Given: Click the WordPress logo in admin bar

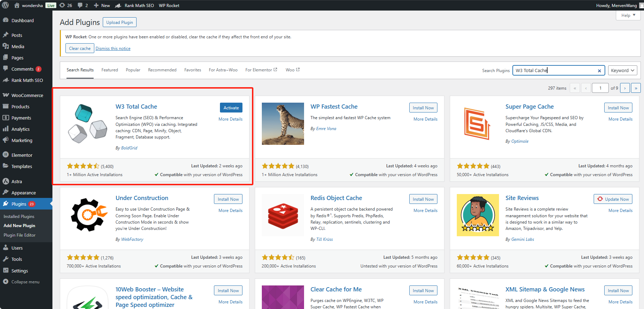Looking at the screenshot, I should 5,5.
